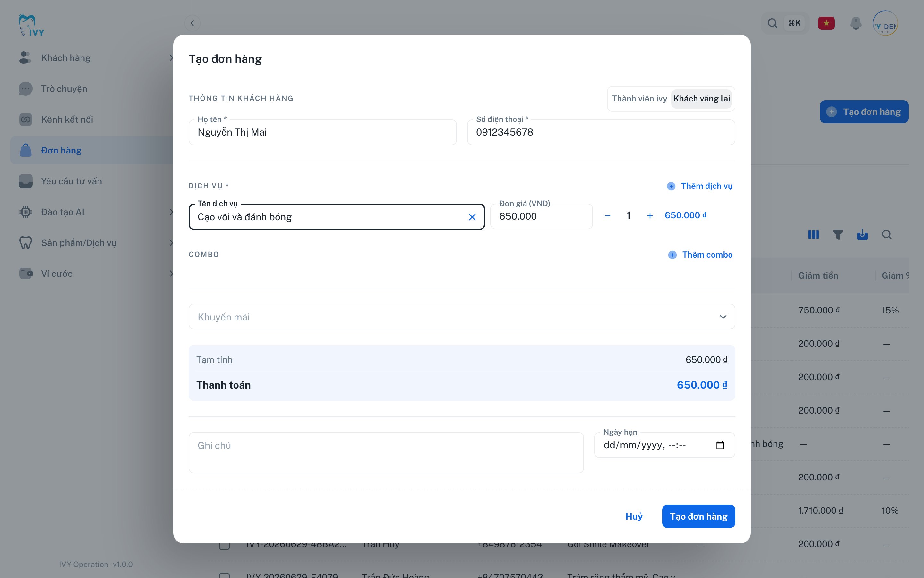This screenshot has width=924, height=578.
Task: Expand the Sản phẩm/Dịch vụ chevron
Action: [171, 243]
